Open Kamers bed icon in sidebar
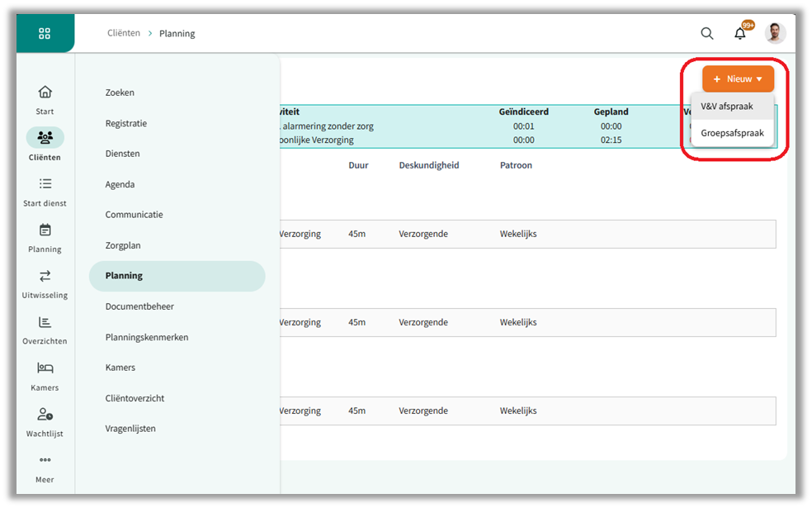The height and width of the screenshot is (508, 812). 45,368
